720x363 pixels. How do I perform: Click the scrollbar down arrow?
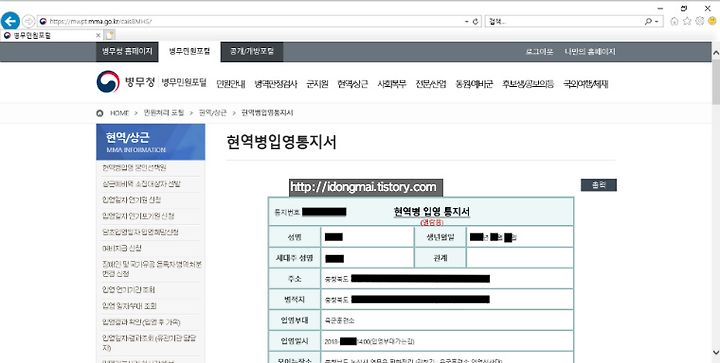click(716, 352)
